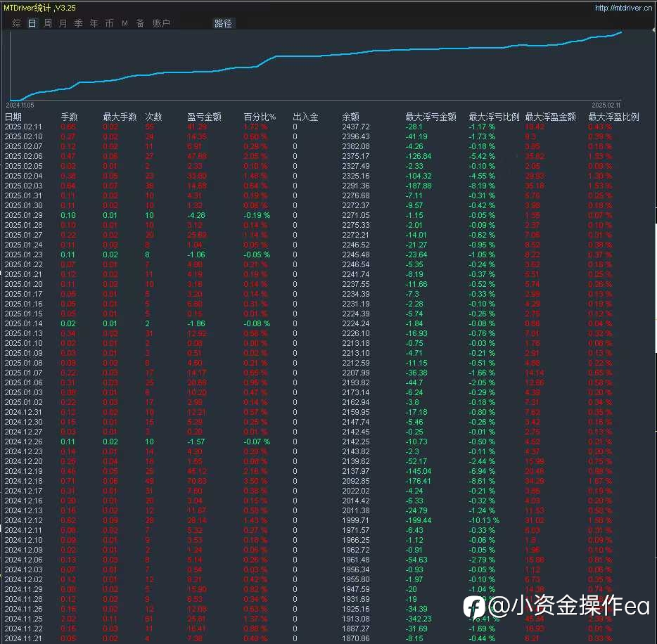This screenshot has height=644, width=657.
Task: Select the 2024.12.18 date cell
Action: click(23, 481)
